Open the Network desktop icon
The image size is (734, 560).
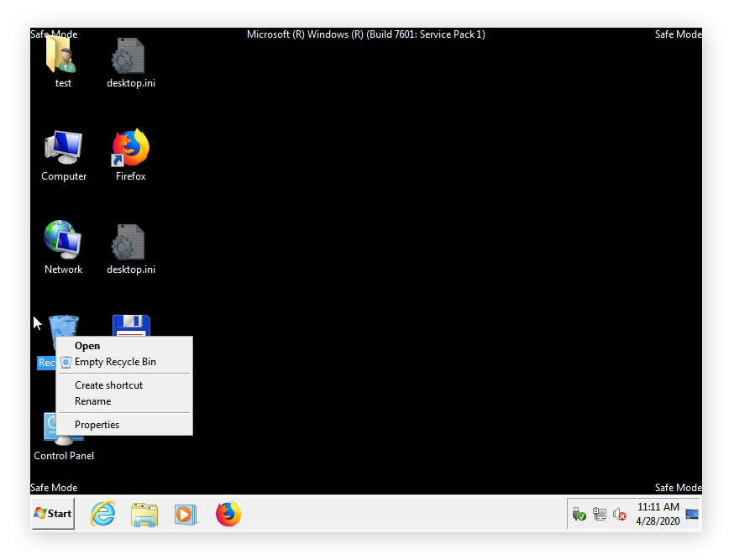click(63, 241)
